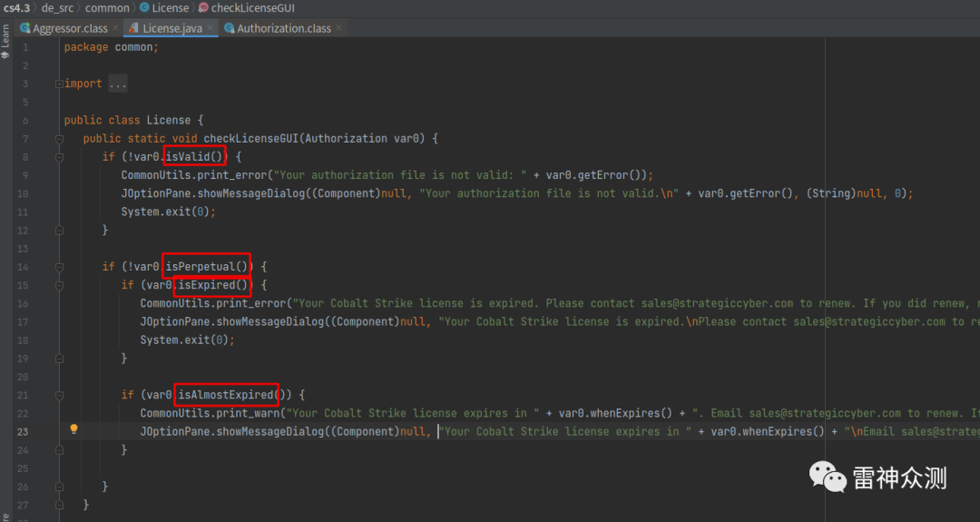Click the folded import ellipsis placeholder
The image size is (980, 522).
[117, 84]
